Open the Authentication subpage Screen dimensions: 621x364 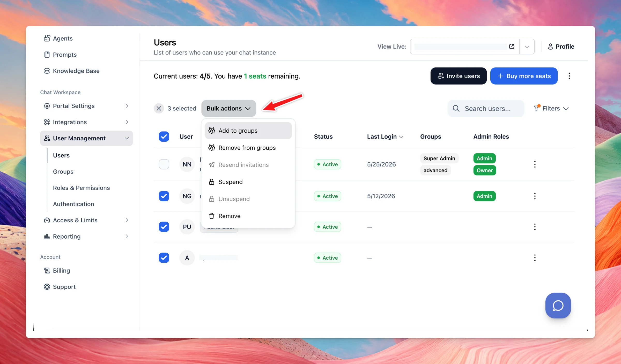coord(73,204)
